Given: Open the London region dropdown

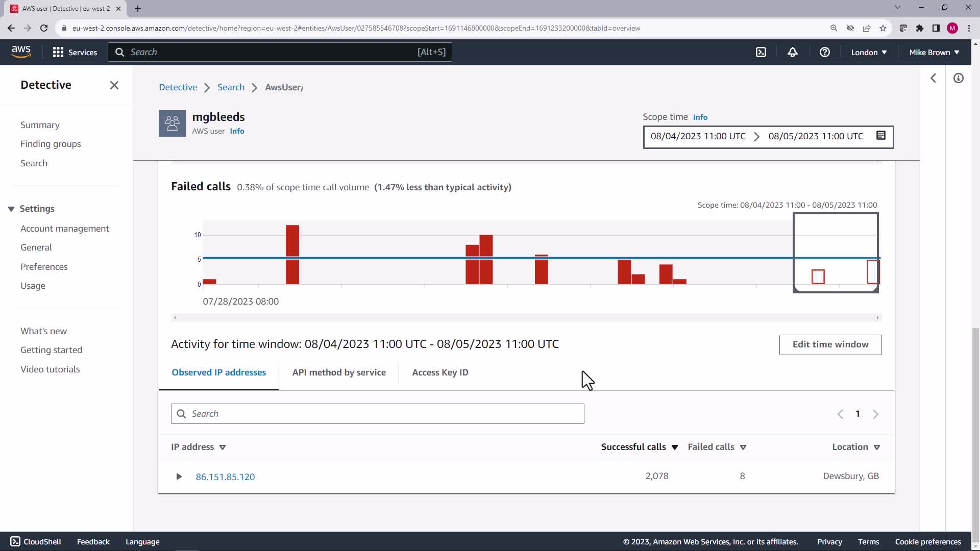Looking at the screenshot, I should [x=868, y=52].
